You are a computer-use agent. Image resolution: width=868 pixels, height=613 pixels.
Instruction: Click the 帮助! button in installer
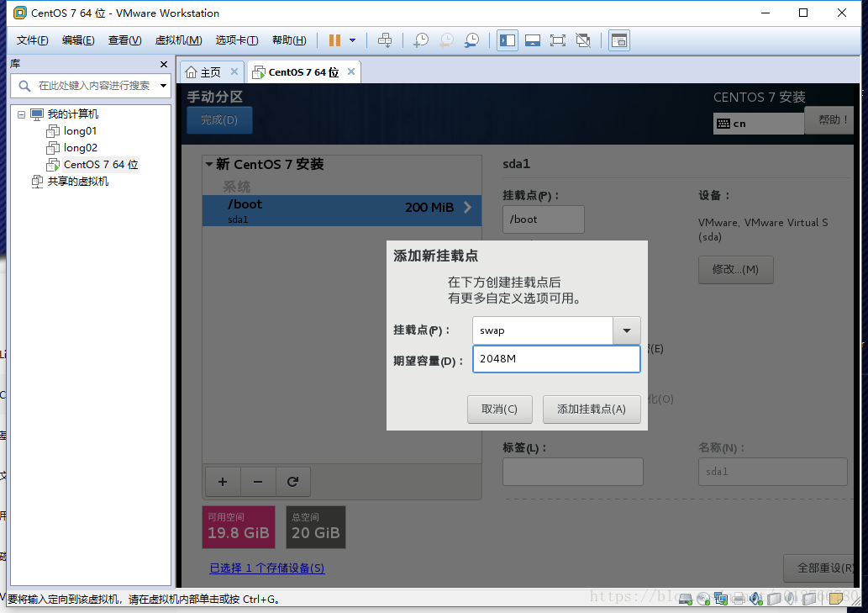829,119
